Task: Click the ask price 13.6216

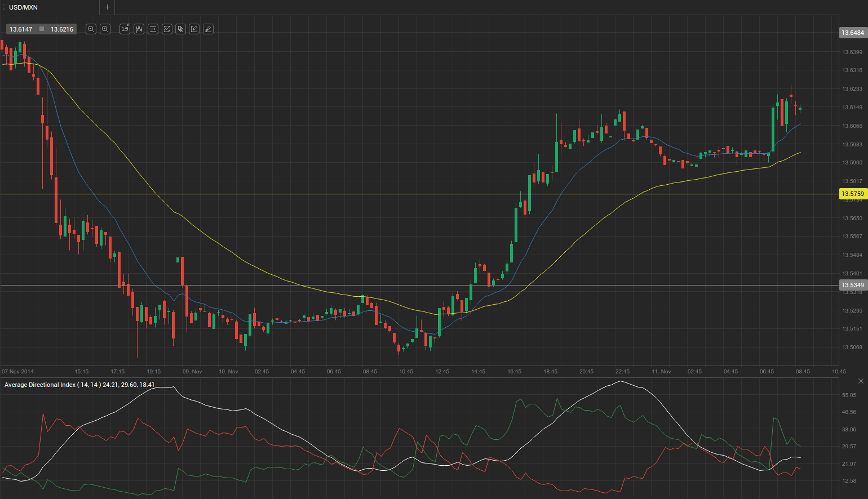Action: [x=62, y=29]
